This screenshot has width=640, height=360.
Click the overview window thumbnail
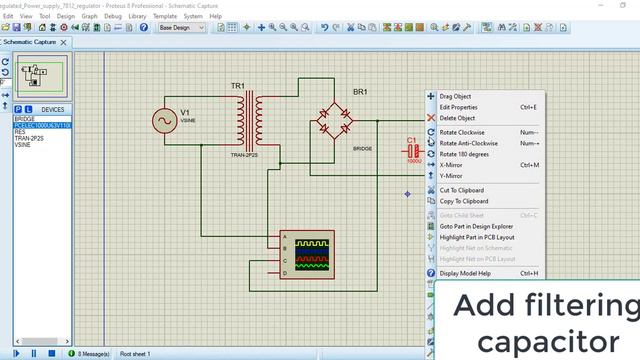(x=42, y=76)
